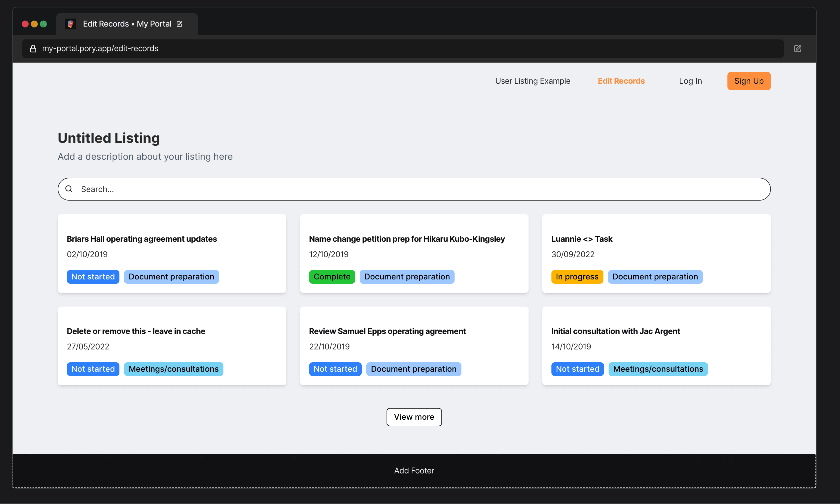Click the yellow minimize window dot
The image size is (840, 504).
34,24
